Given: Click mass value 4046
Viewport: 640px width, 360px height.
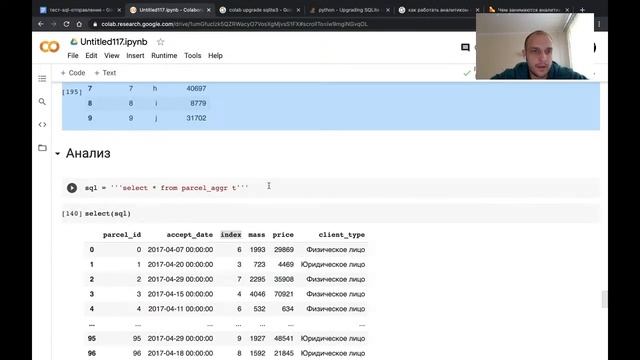Looking at the screenshot, I should (257, 294).
